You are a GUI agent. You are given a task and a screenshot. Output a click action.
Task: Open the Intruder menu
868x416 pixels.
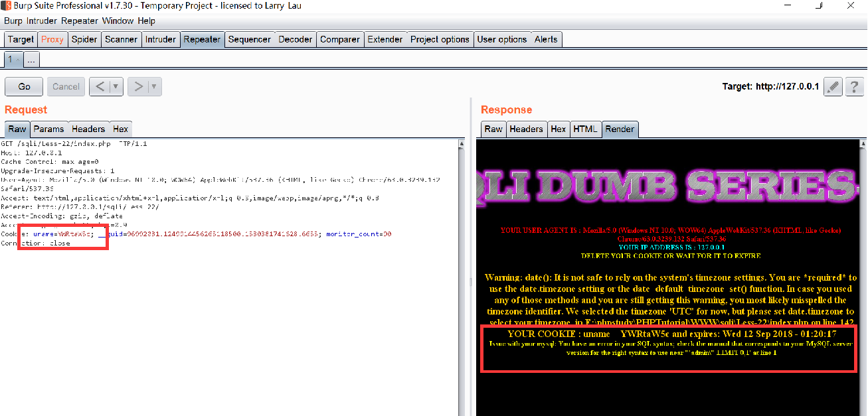(42, 21)
